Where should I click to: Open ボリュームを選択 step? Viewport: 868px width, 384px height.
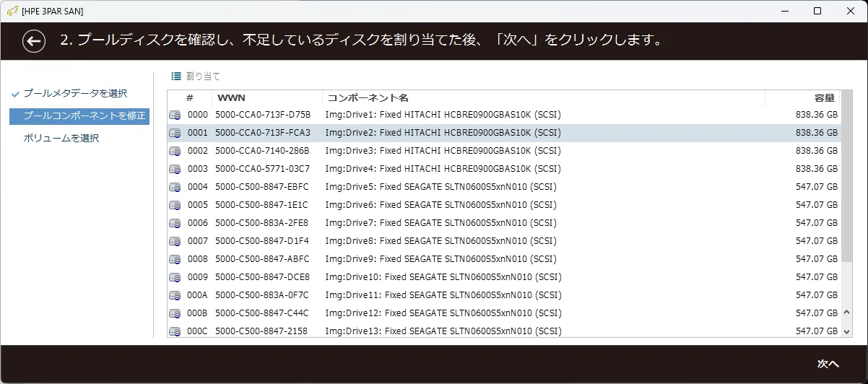61,138
